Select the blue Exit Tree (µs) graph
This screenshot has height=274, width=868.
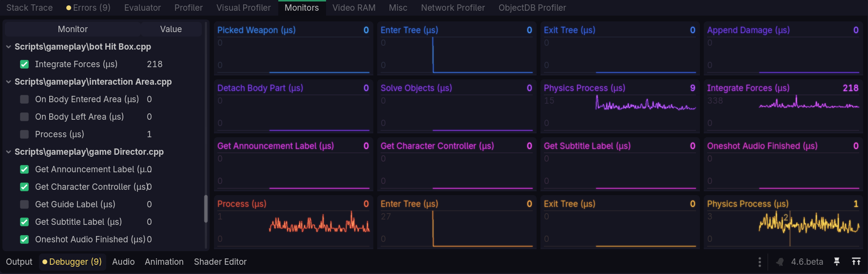tap(620, 48)
